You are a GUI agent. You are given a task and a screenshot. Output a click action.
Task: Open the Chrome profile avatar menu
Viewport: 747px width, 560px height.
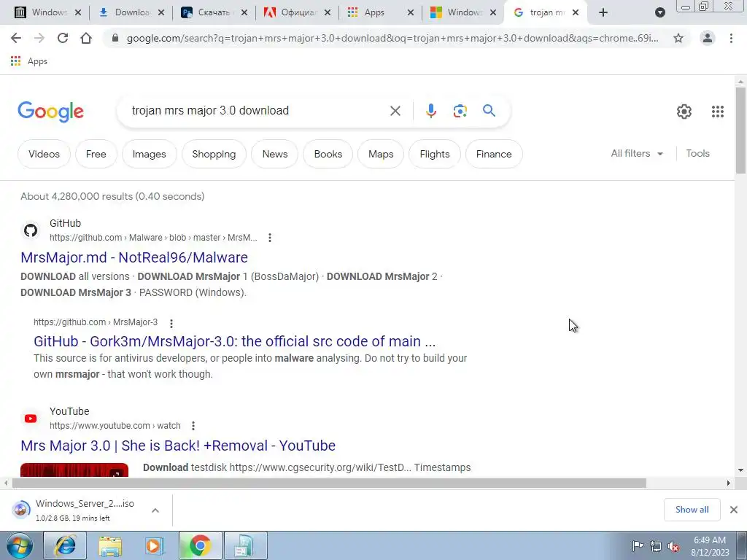(x=708, y=38)
